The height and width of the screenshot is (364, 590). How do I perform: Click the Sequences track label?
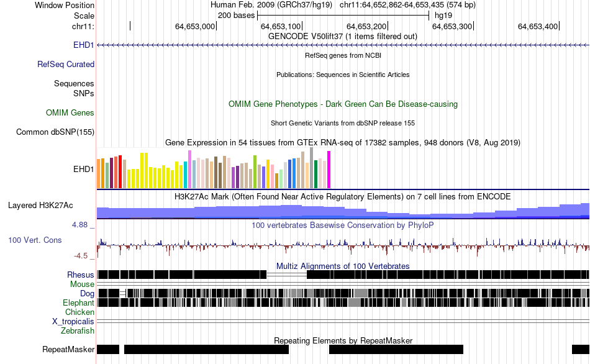[x=74, y=84]
